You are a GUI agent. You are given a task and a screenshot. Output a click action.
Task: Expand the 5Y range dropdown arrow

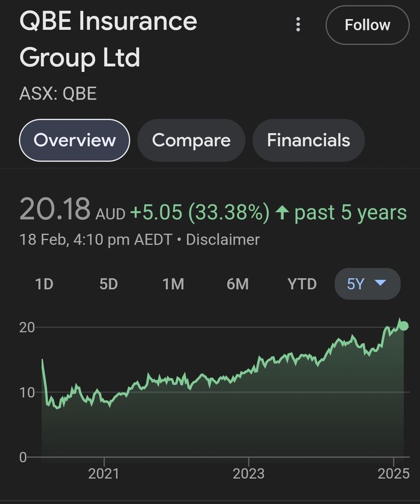pos(381,283)
